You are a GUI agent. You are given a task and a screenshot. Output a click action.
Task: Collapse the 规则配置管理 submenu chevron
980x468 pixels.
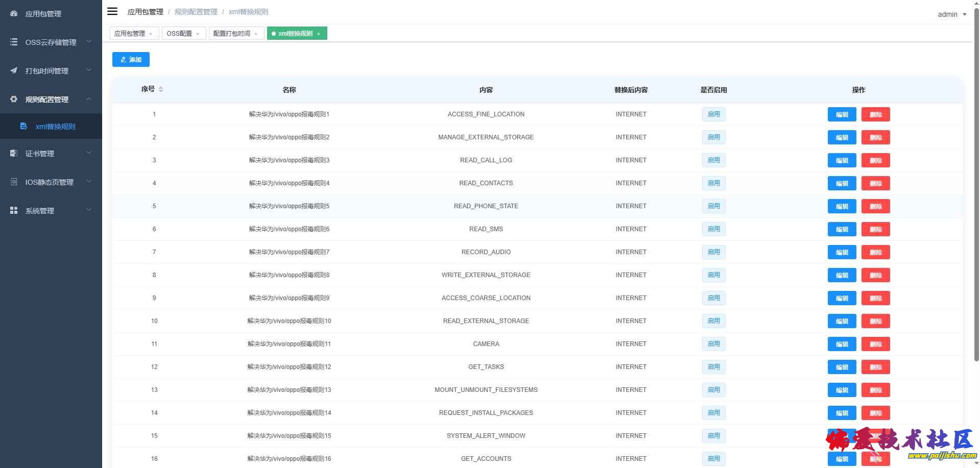pos(89,99)
